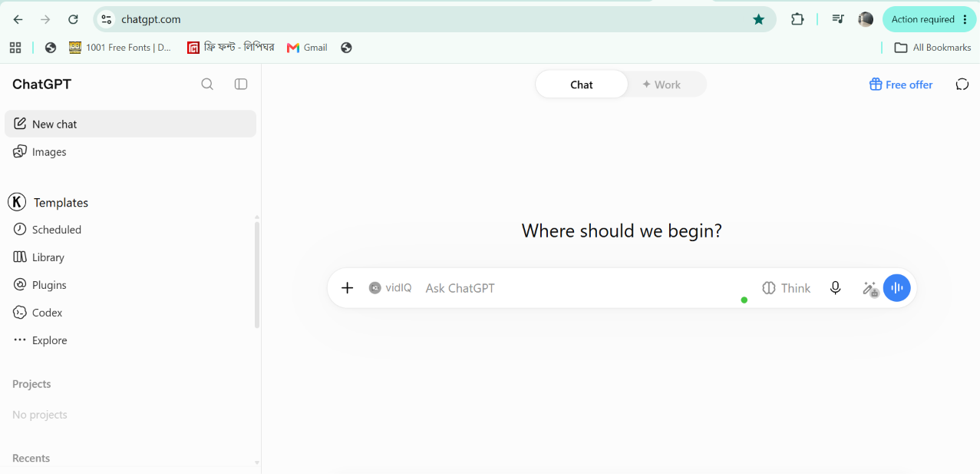Open the site information icon in address bar
The image size is (980, 474).
pos(107,19)
